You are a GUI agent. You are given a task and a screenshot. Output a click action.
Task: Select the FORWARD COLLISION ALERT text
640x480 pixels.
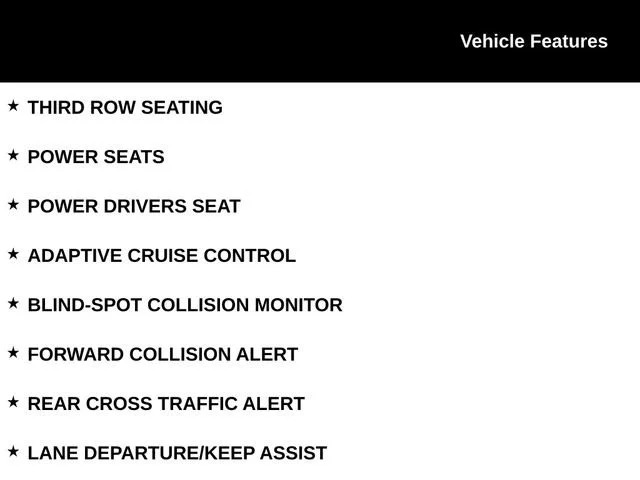tap(163, 355)
